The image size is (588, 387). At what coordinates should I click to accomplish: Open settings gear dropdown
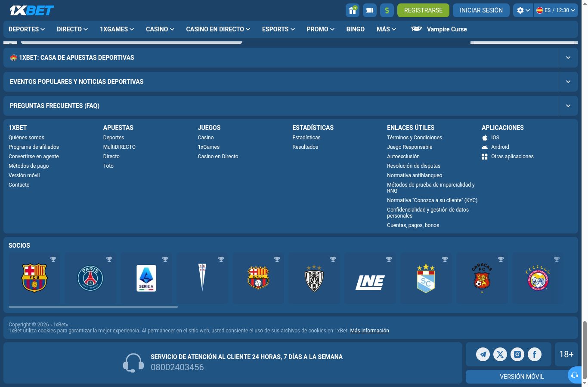point(523,10)
